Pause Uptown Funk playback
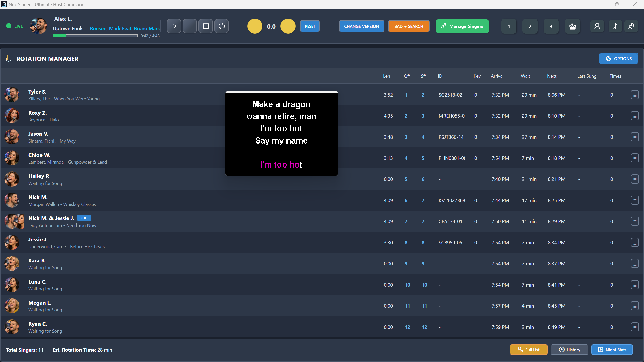This screenshot has height=362, width=644. (189, 26)
